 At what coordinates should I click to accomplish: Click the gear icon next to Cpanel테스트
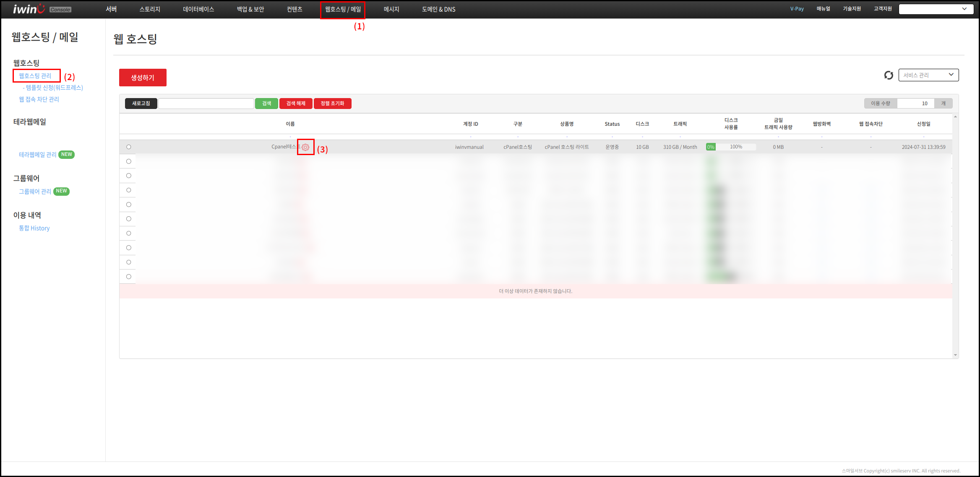305,147
